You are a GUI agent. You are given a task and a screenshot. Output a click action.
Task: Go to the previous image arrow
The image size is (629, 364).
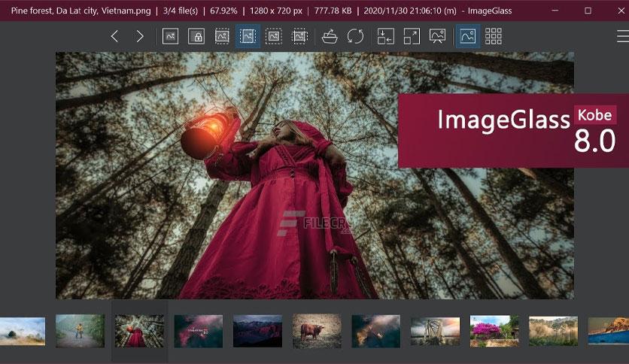click(x=114, y=37)
